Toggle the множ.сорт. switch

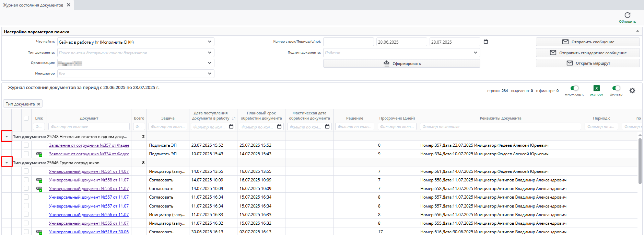click(x=574, y=88)
